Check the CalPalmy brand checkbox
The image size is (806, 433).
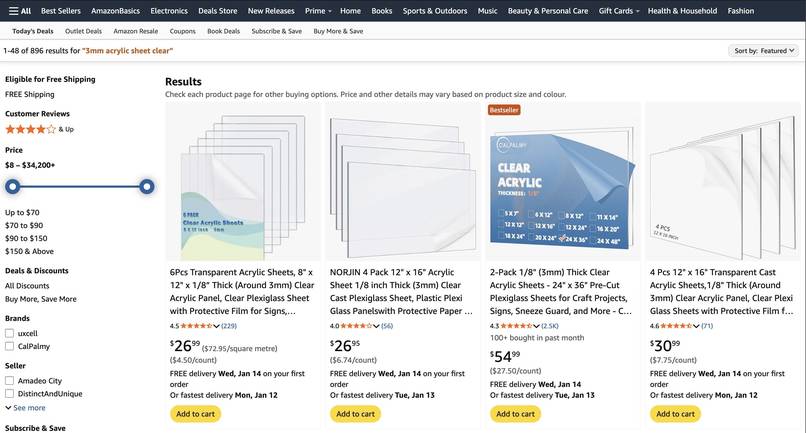[x=9, y=347]
